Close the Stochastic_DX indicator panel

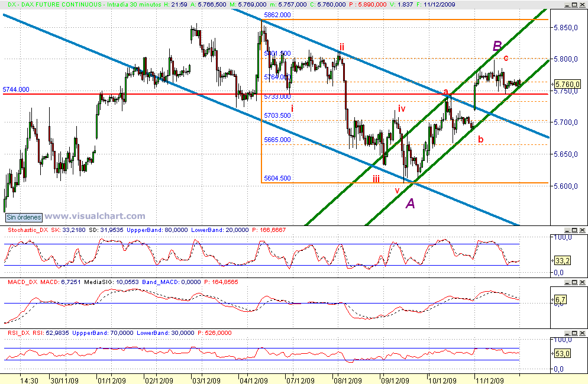tap(582, 230)
